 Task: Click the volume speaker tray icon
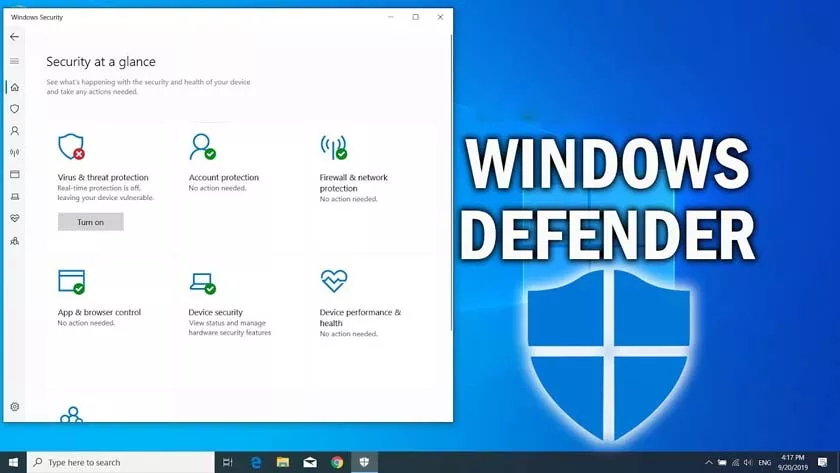(748, 462)
